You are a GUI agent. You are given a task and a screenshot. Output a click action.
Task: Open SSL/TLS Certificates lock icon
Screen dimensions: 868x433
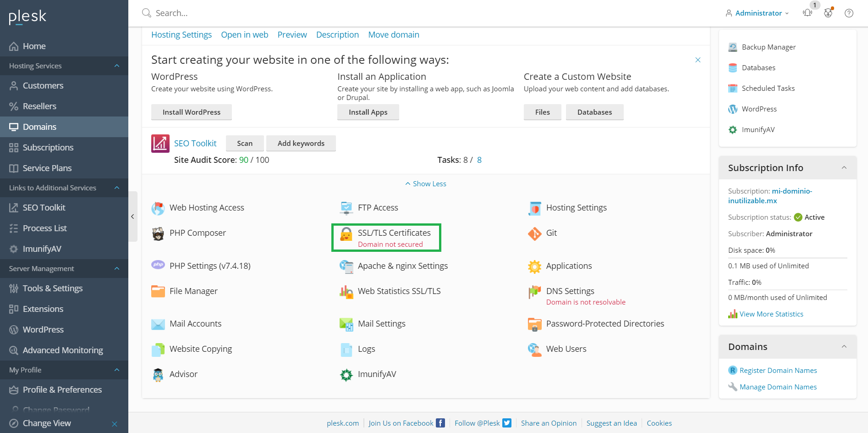point(346,234)
